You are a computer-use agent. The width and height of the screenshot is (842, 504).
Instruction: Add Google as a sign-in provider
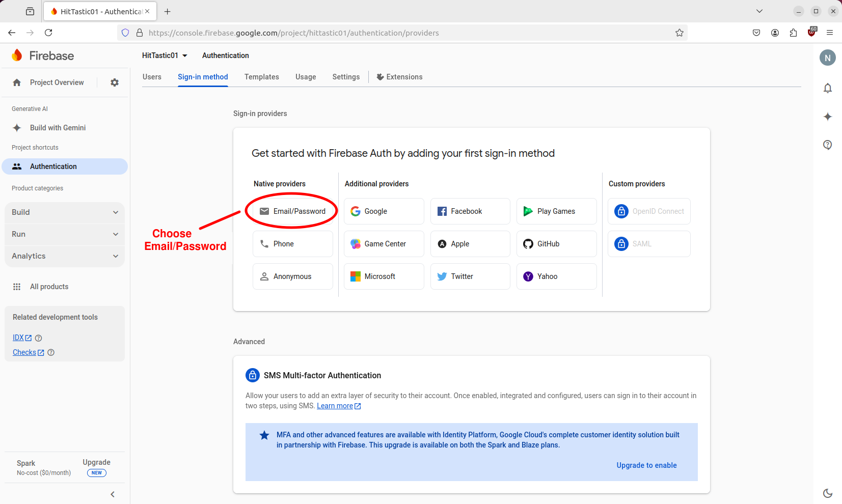(x=384, y=211)
